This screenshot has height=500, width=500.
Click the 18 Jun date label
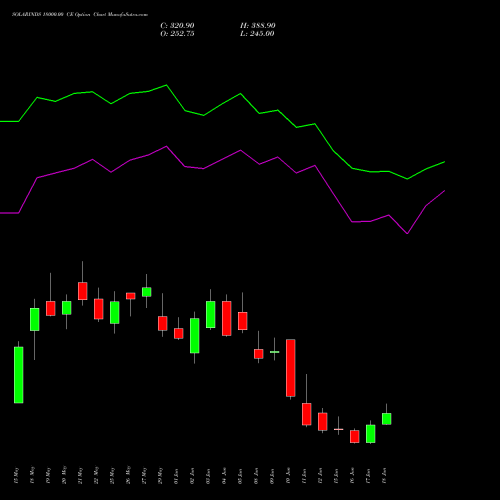[385, 476]
